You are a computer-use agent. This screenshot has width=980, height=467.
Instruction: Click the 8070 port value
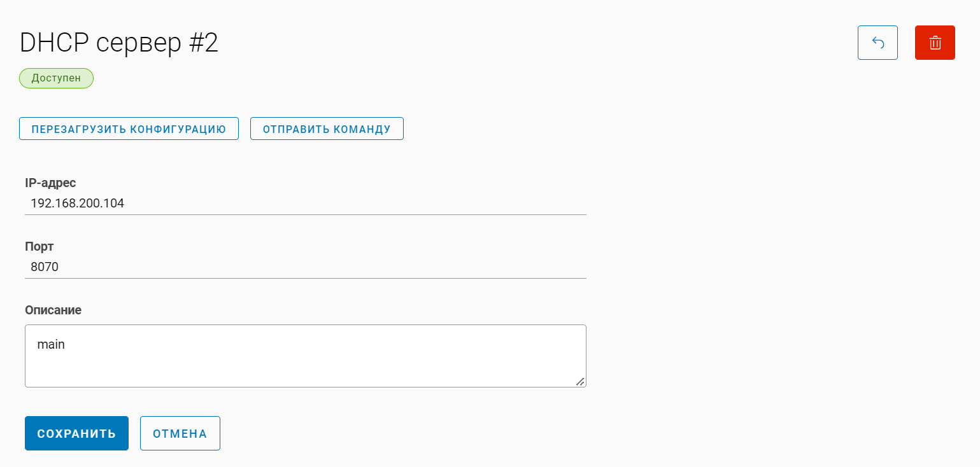point(45,267)
